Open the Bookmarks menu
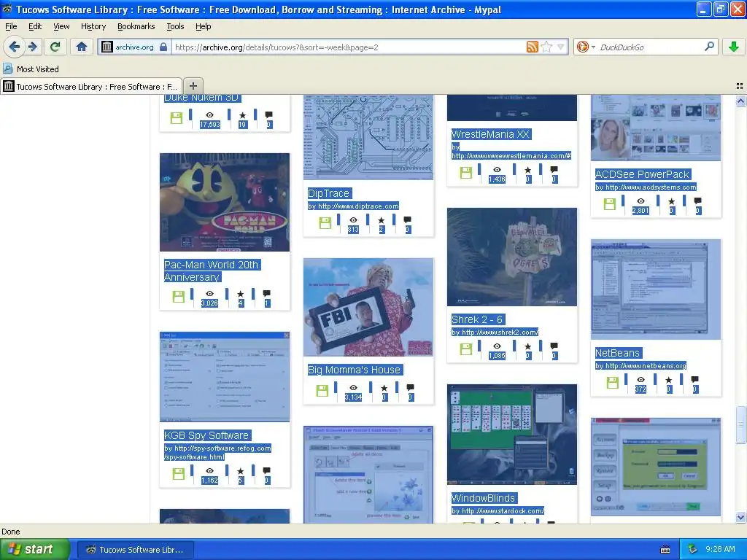 136,26
